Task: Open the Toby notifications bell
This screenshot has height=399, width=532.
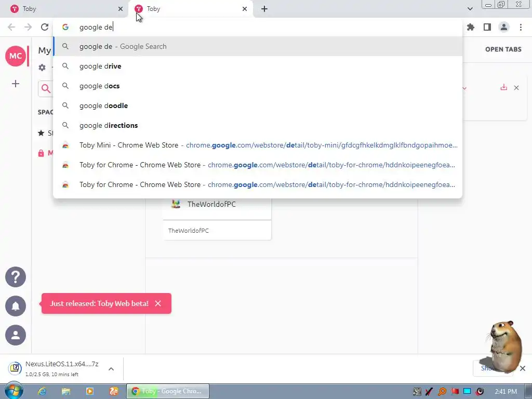Action: pyautogui.click(x=15, y=306)
